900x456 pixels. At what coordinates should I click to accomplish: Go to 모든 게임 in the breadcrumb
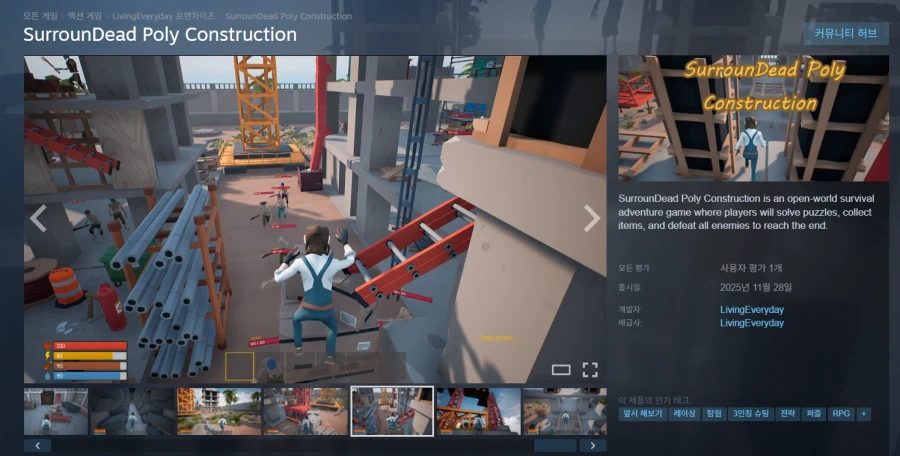coord(40,16)
